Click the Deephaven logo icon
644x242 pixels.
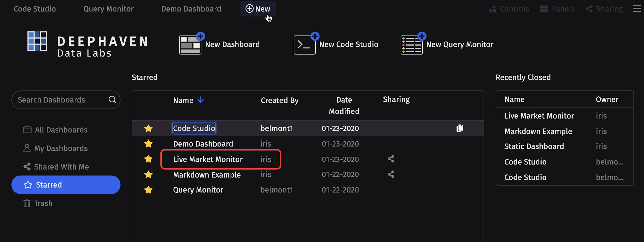point(37,41)
